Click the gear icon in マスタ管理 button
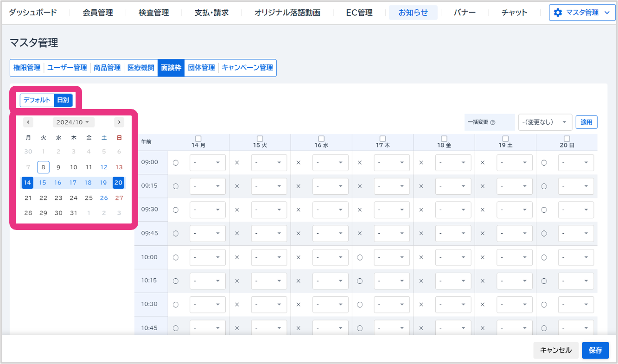Image resolution: width=618 pixels, height=364 pixels. click(x=558, y=13)
